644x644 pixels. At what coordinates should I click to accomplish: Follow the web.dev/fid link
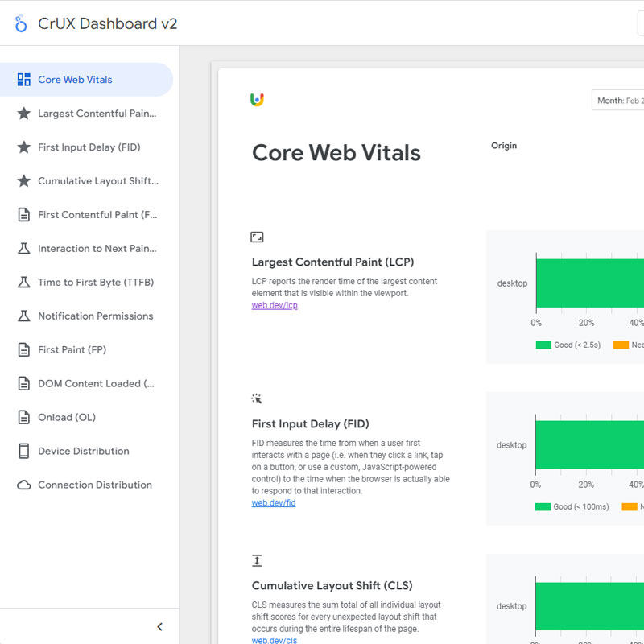(x=274, y=502)
